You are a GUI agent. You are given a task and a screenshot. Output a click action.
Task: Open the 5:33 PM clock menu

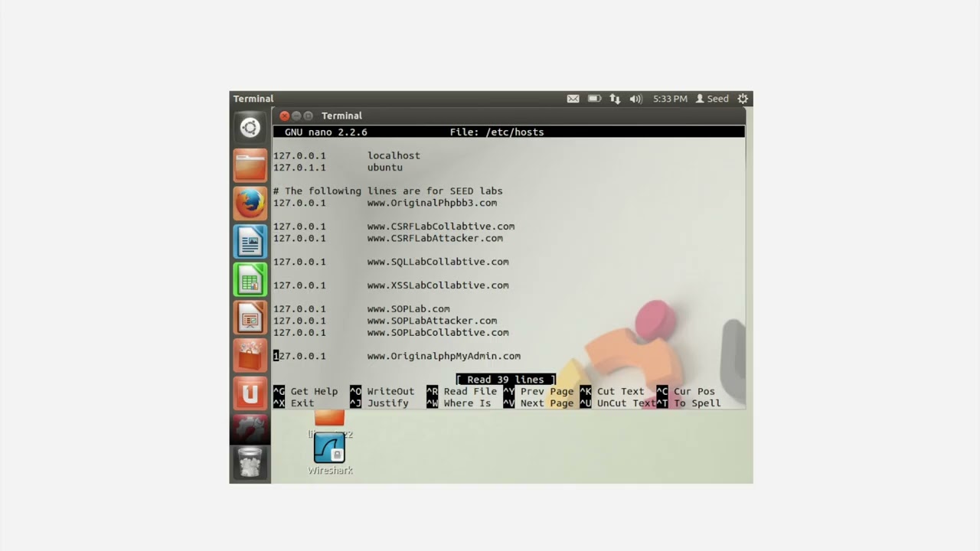670,99
